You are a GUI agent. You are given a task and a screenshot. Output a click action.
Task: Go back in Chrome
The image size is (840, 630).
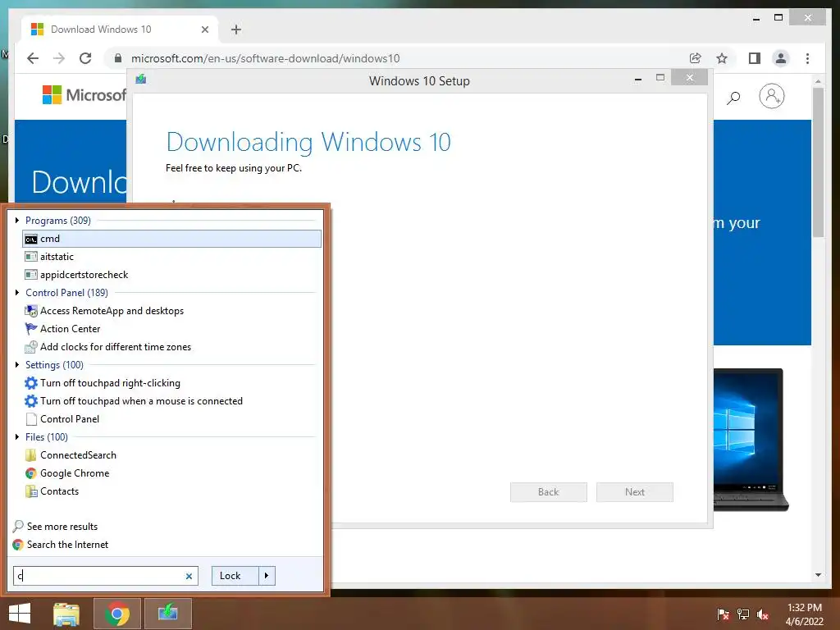coord(33,58)
